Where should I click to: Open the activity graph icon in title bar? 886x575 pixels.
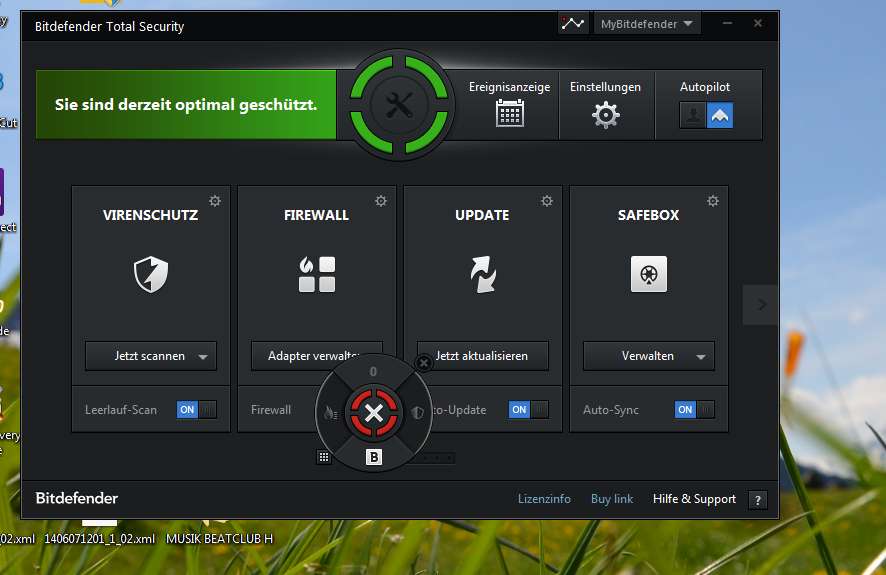pyautogui.click(x=572, y=24)
